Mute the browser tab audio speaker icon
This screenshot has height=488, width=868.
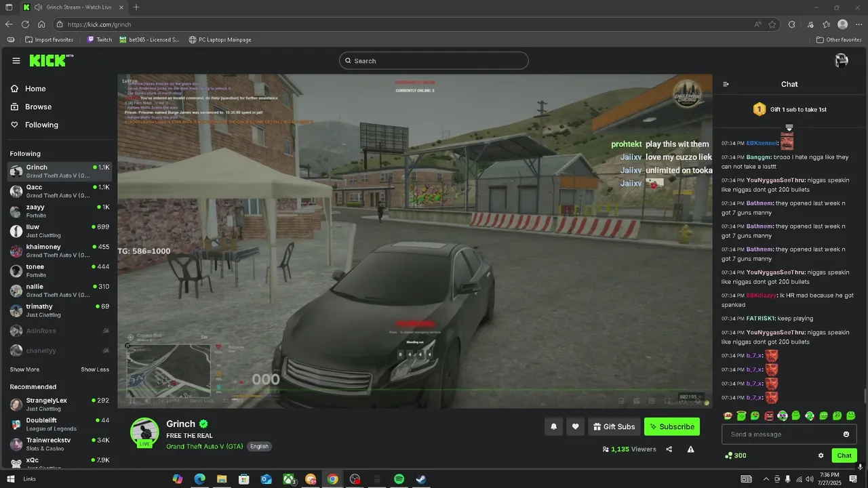(39, 7)
